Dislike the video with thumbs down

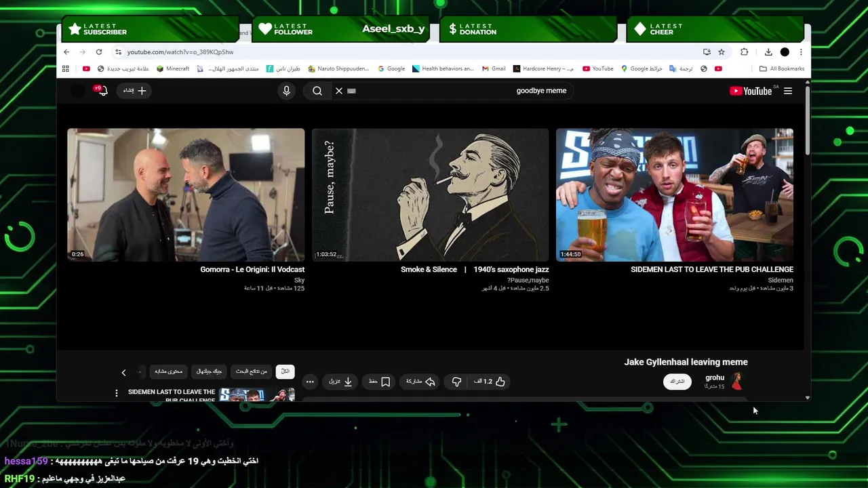pyautogui.click(x=456, y=382)
